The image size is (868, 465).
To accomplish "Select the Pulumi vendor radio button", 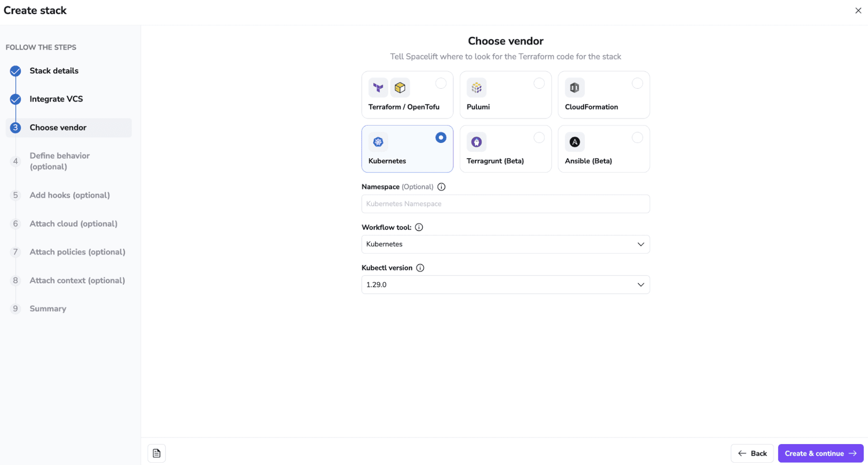I will pyautogui.click(x=539, y=83).
